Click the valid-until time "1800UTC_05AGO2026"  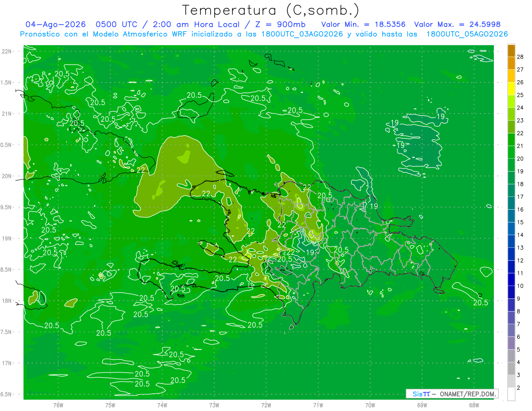point(467,34)
